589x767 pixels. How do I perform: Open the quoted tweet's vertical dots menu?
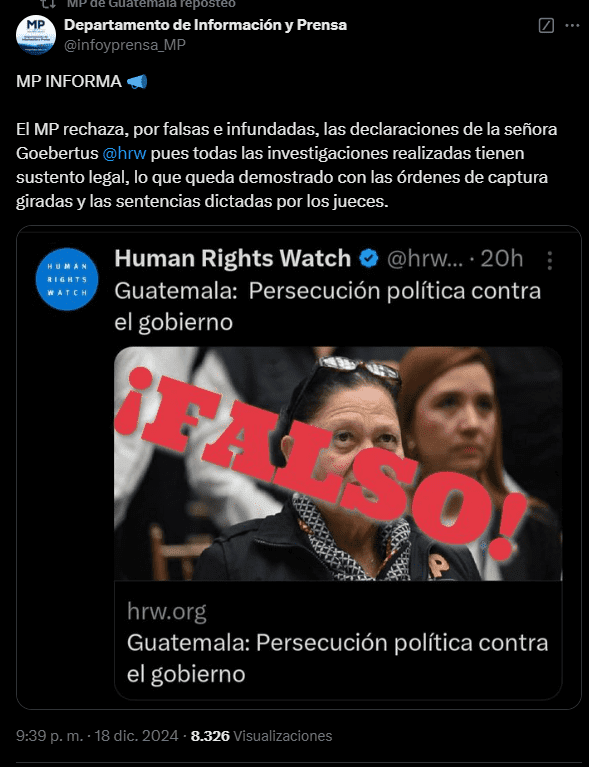(x=549, y=260)
